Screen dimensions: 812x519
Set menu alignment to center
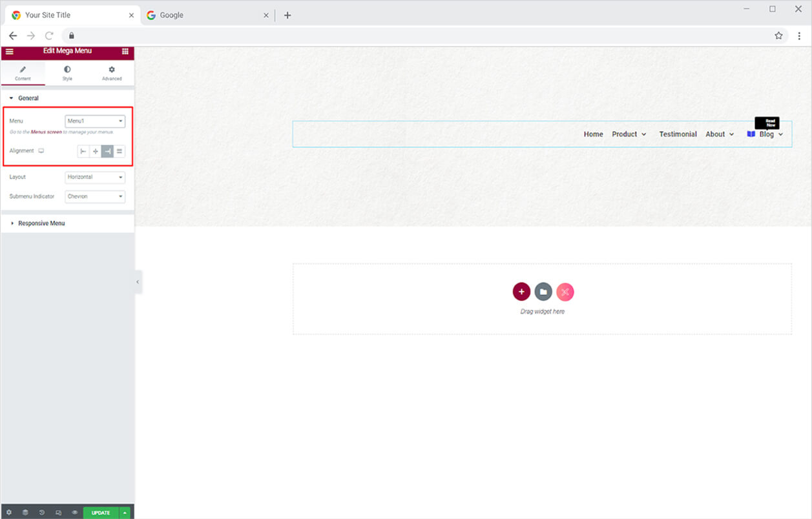(x=96, y=151)
